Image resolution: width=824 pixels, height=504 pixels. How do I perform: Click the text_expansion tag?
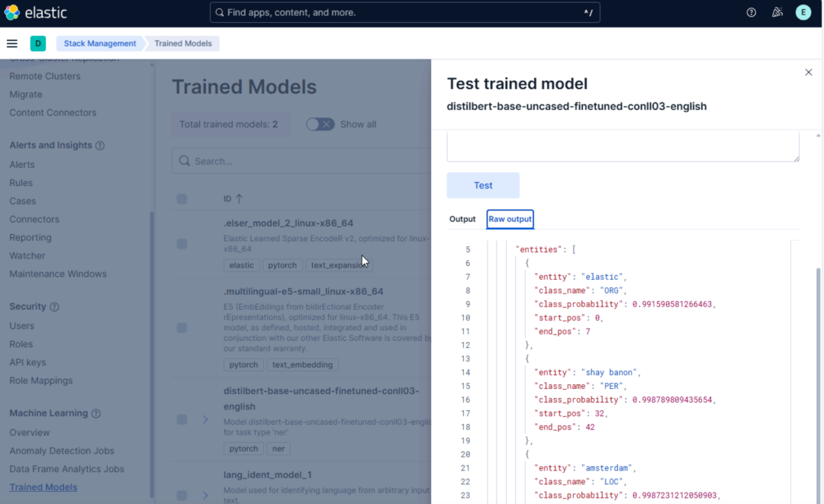339,265
